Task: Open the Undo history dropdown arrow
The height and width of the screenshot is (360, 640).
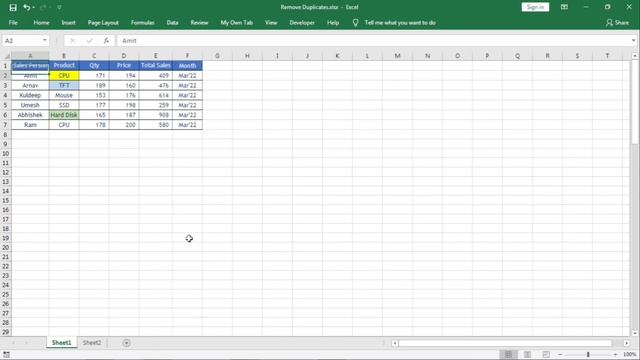Action: point(33,7)
